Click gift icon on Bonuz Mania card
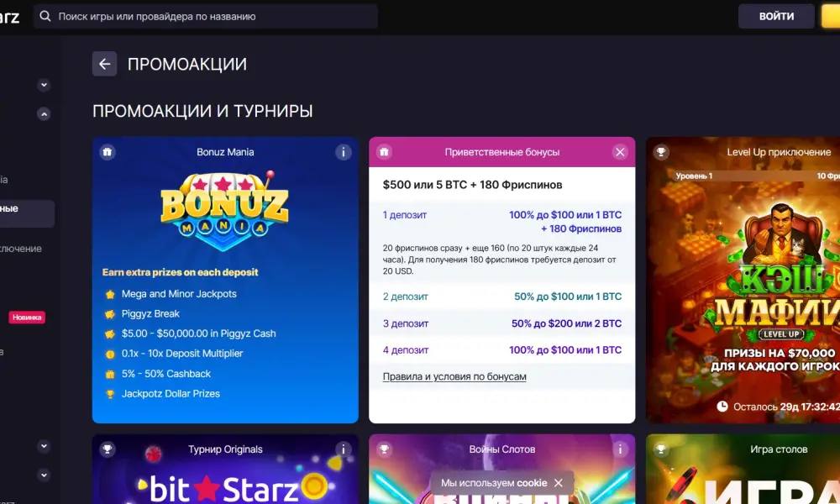Screen dimensions: 840x504 [108, 152]
